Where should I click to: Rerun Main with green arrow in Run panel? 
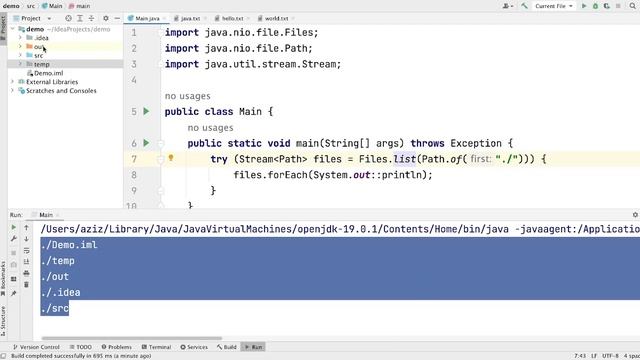click(x=13, y=227)
